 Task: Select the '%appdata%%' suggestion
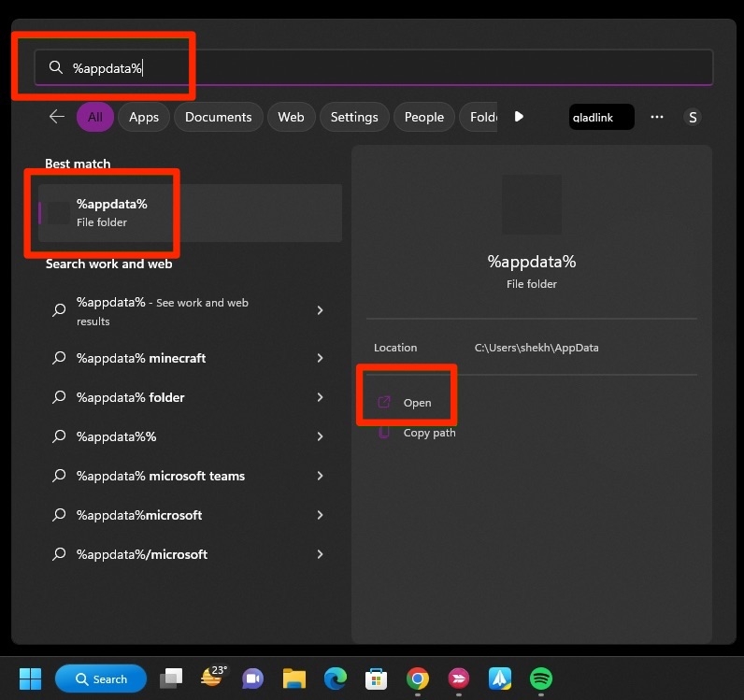click(190, 436)
